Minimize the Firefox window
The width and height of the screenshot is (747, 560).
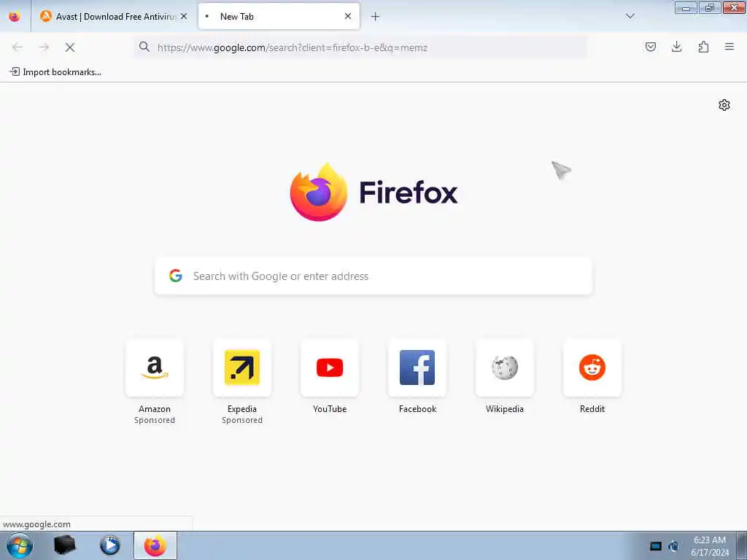(686, 8)
